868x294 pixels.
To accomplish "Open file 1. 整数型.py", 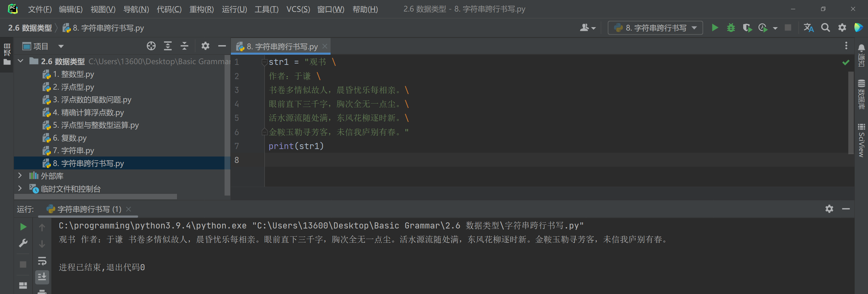I will 68,74.
